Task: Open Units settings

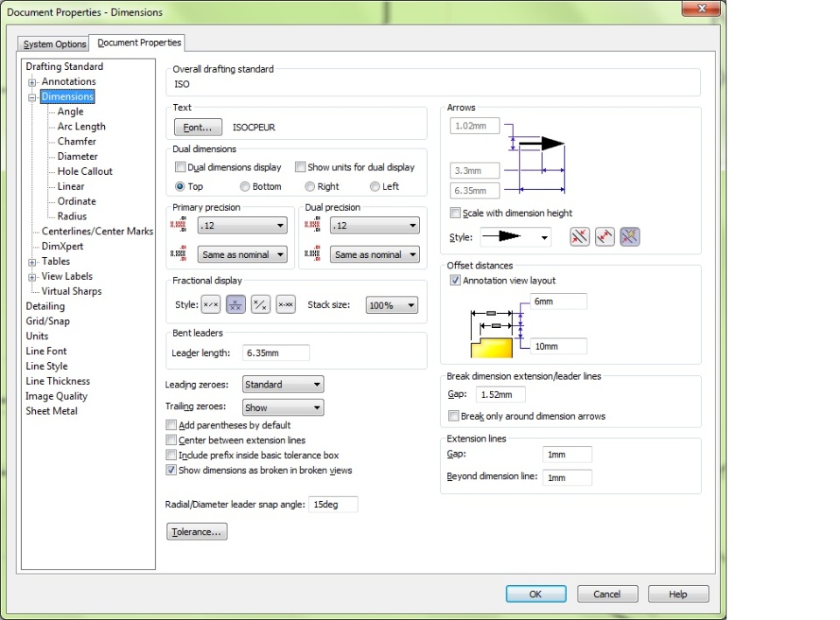Action: tap(37, 337)
